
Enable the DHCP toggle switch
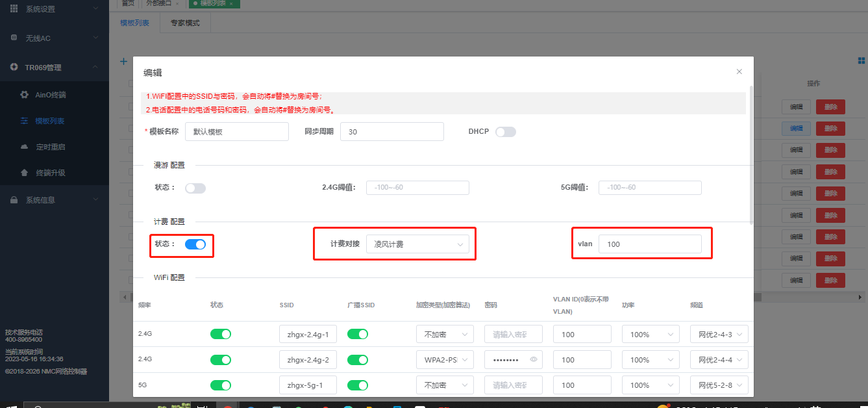click(x=505, y=132)
